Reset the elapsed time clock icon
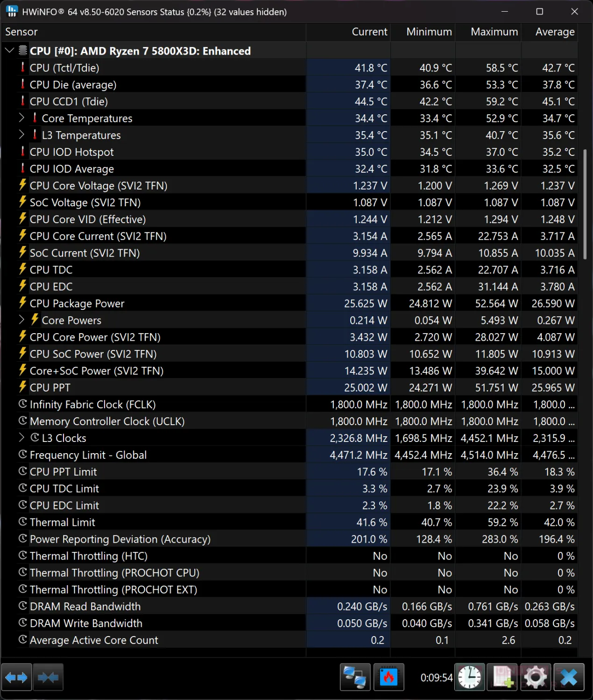The width and height of the screenshot is (593, 700). pos(469,677)
